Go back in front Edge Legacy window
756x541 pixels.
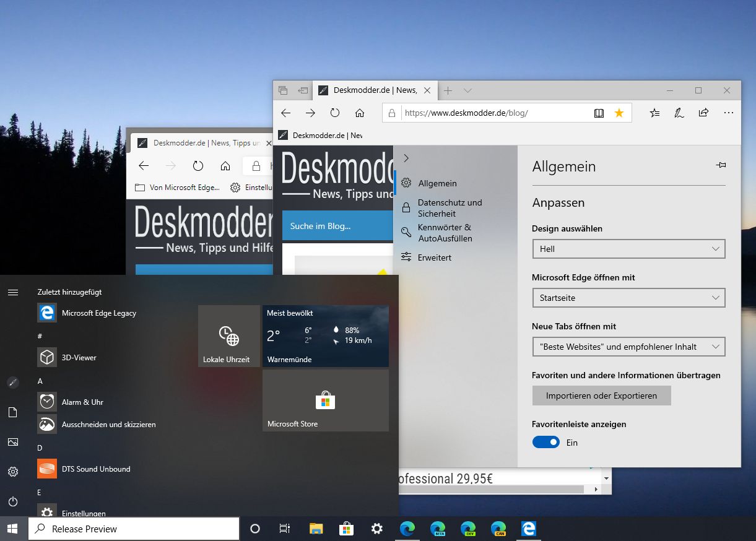tap(285, 113)
